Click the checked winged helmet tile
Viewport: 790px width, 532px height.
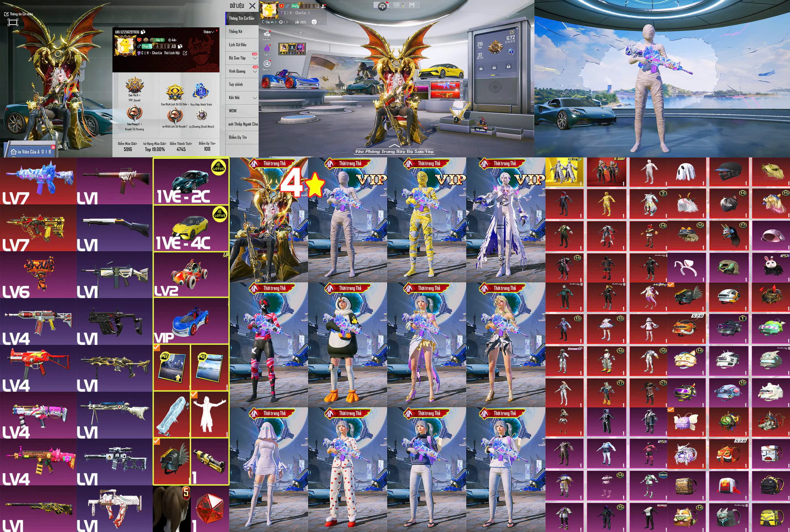tap(172, 461)
